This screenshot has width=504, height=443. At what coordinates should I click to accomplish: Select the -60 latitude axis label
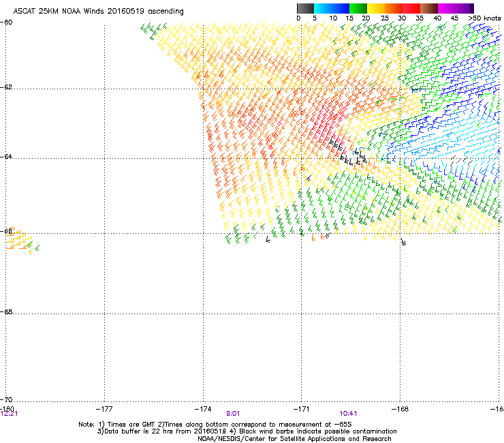point(6,22)
